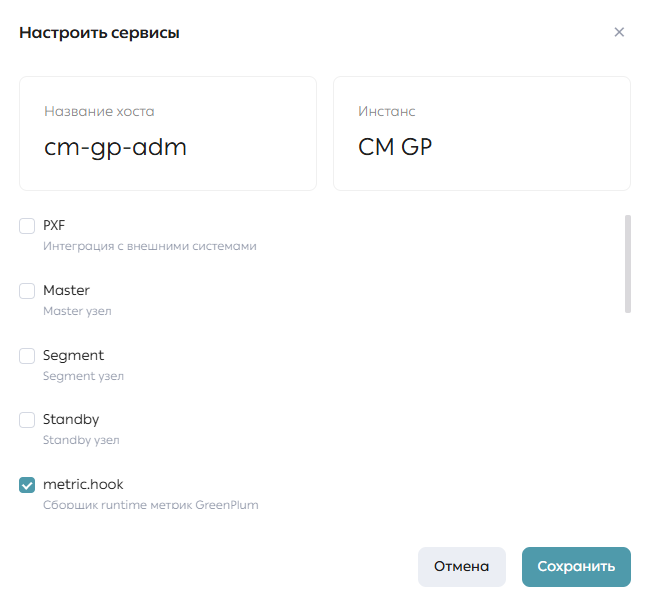Click the Segment service name
The image size is (646, 601).
pyautogui.click(x=73, y=355)
